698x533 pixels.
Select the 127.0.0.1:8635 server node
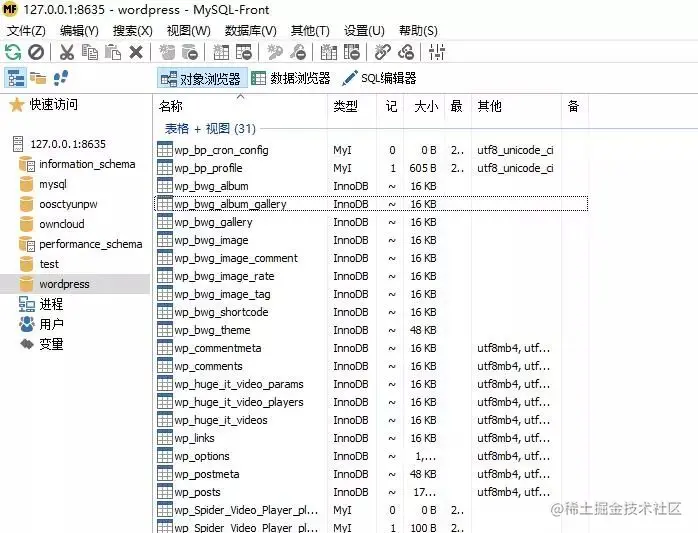[68, 144]
